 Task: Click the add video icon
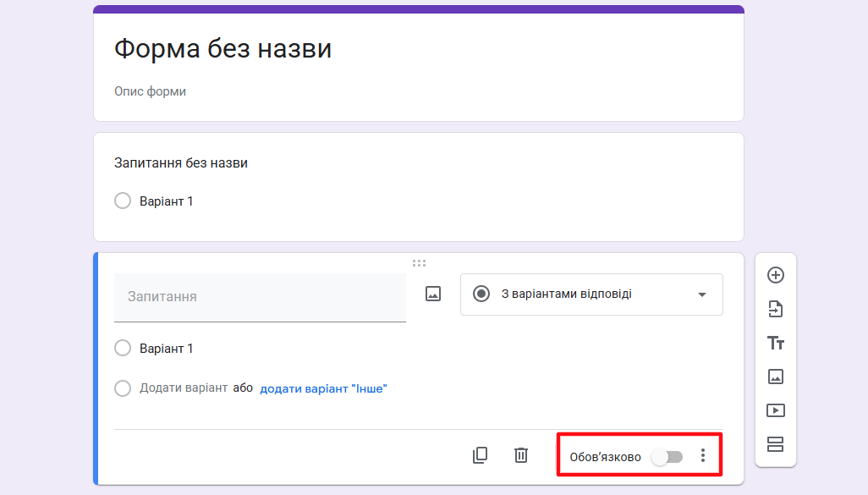775,410
